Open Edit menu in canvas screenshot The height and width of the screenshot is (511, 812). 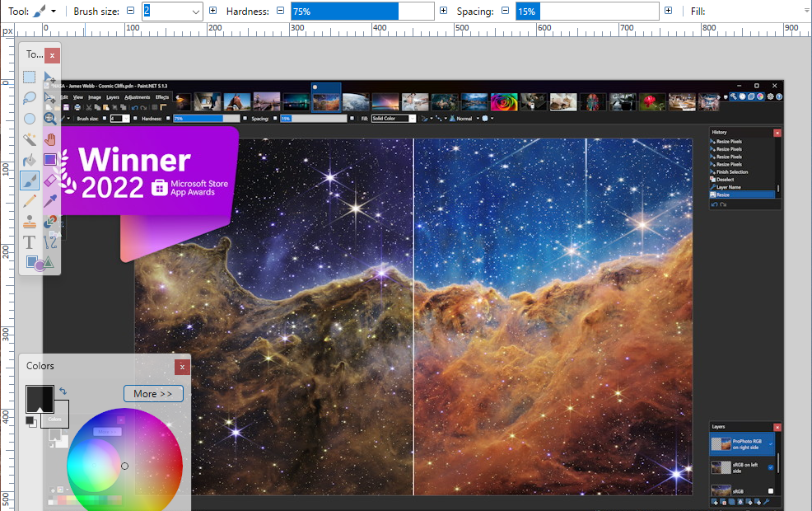click(x=65, y=97)
